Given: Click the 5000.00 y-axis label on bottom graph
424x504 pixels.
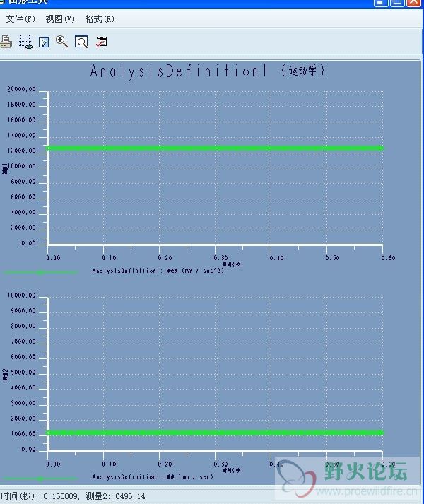Looking at the screenshot, I should [23, 373].
